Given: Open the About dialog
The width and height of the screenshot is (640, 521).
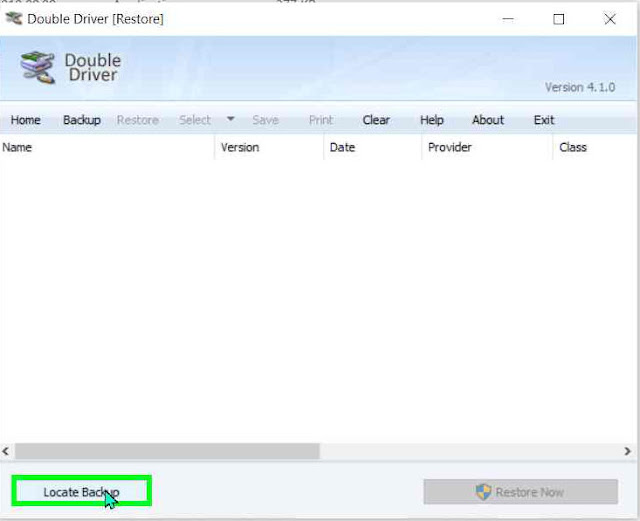Looking at the screenshot, I should pyautogui.click(x=488, y=120).
